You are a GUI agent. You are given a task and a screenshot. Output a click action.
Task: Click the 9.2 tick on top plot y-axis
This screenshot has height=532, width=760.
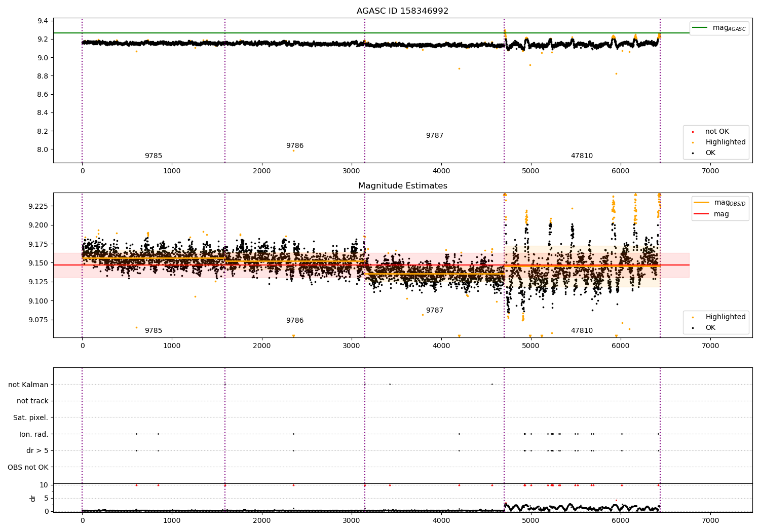tap(43, 40)
